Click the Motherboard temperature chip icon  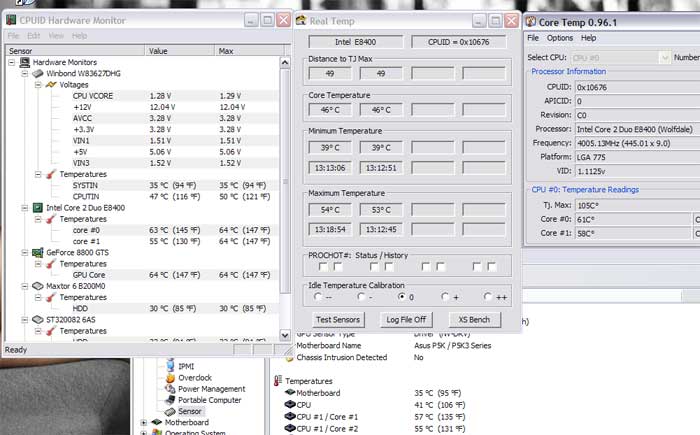click(290, 393)
